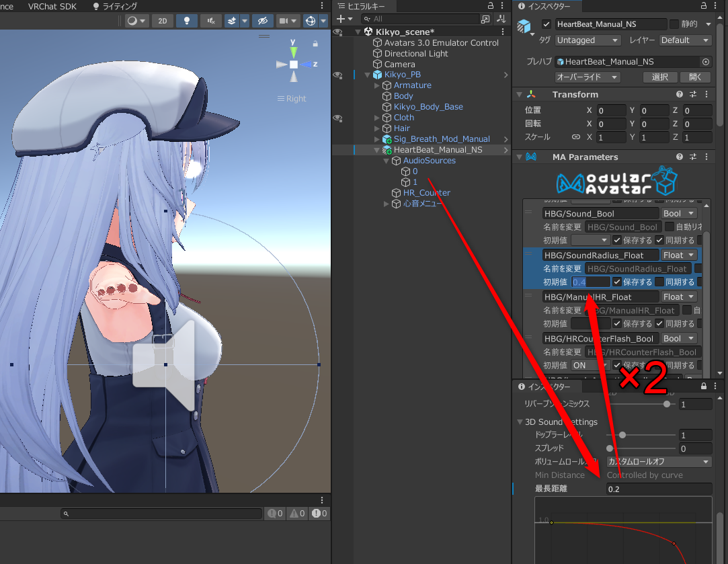Click the 選択 prefab button
The image size is (728, 564).
point(659,77)
